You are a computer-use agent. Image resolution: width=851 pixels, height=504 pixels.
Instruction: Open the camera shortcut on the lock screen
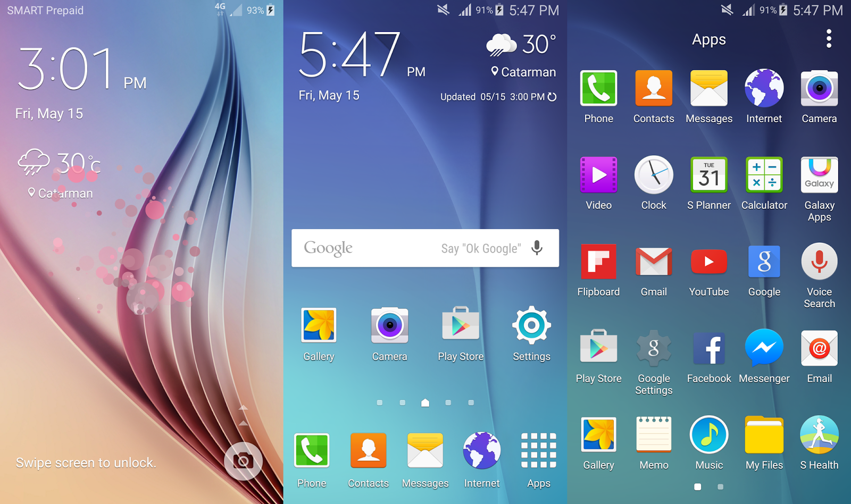(243, 461)
